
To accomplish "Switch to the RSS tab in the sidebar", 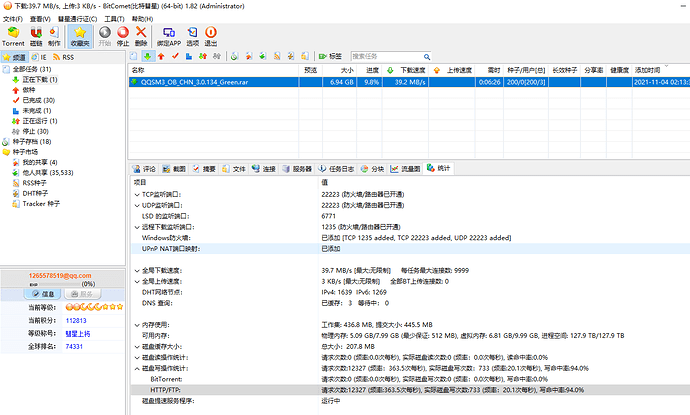I will 63,57.
